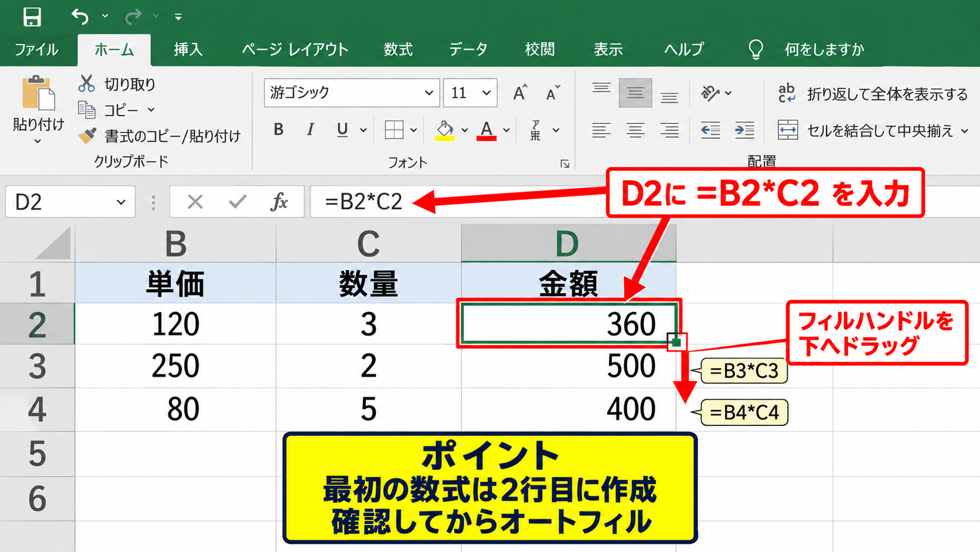This screenshot has width=980, height=552.
Task: Click 切り取り scissors button
Action: point(117,84)
